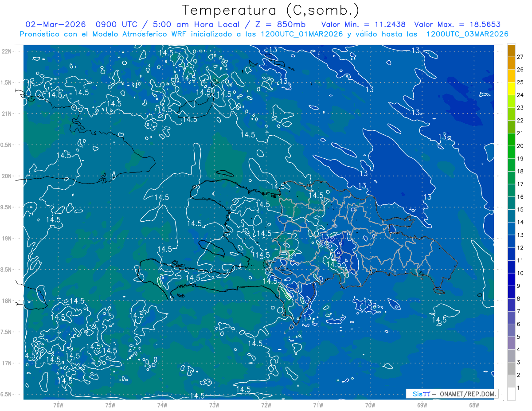The height and width of the screenshot is (411, 532).
Task: Click the "16" label on the color scale
Action: coord(520,197)
